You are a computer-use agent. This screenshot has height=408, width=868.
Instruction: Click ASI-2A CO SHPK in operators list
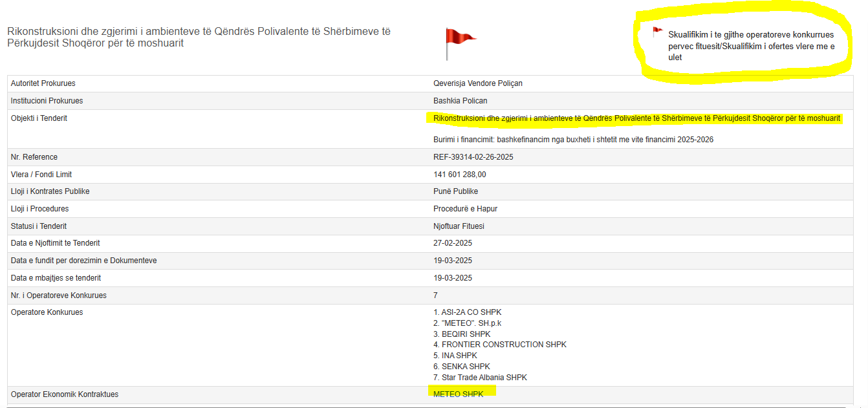point(467,312)
